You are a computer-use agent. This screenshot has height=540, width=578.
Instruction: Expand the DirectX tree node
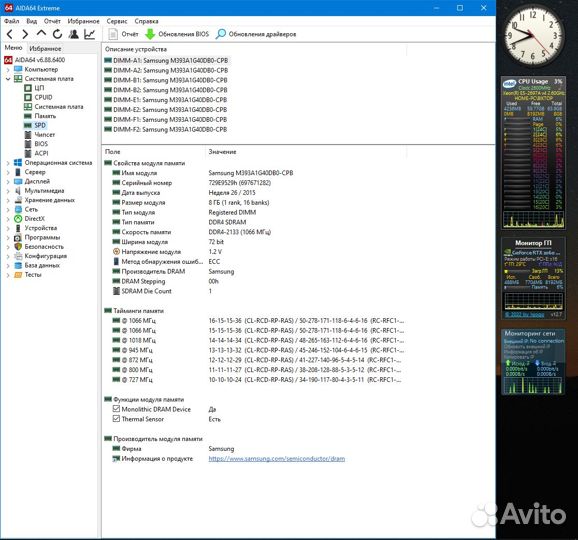(x=8, y=219)
